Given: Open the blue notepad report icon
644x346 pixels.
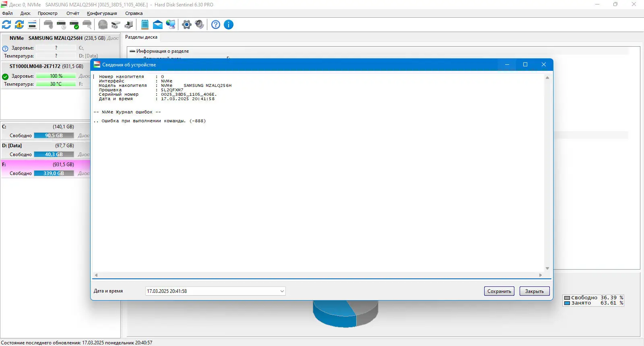Looking at the screenshot, I should [x=145, y=25].
